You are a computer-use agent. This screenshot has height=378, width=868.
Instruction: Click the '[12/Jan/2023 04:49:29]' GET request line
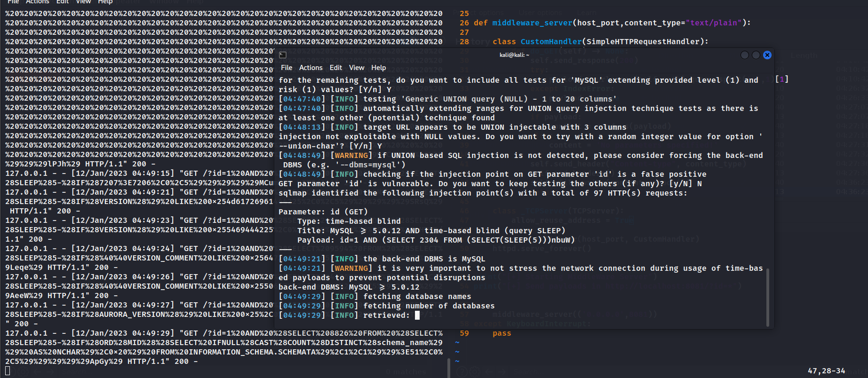(x=224, y=333)
